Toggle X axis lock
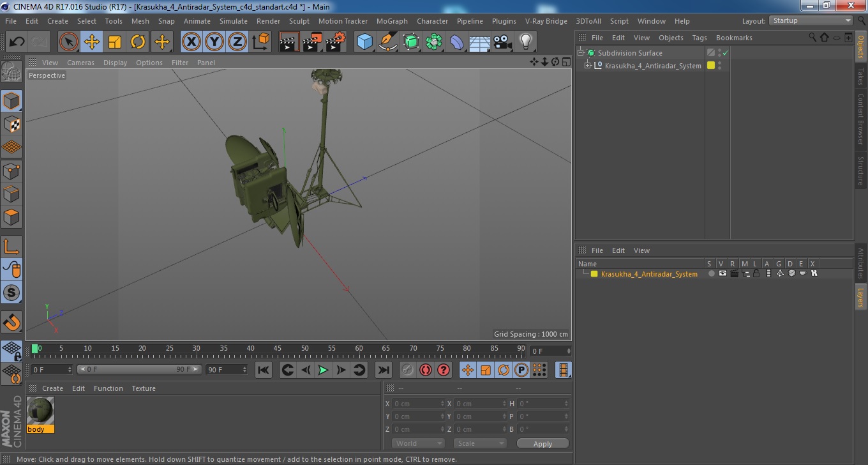Viewport: 868px width, 465px height. click(x=191, y=42)
